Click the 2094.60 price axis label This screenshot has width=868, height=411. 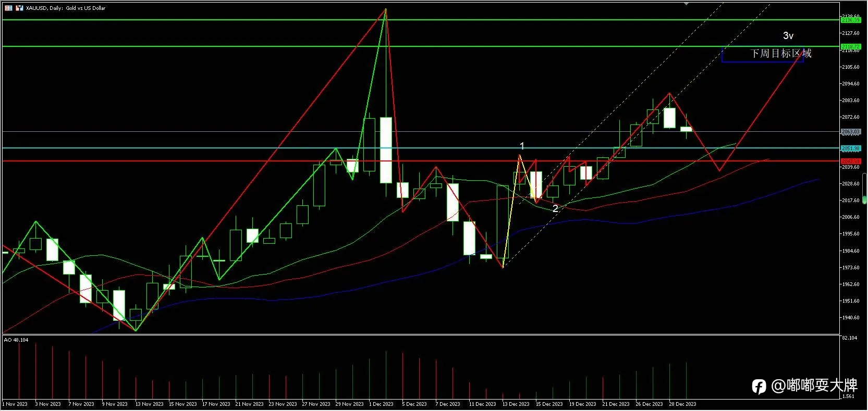[850, 84]
